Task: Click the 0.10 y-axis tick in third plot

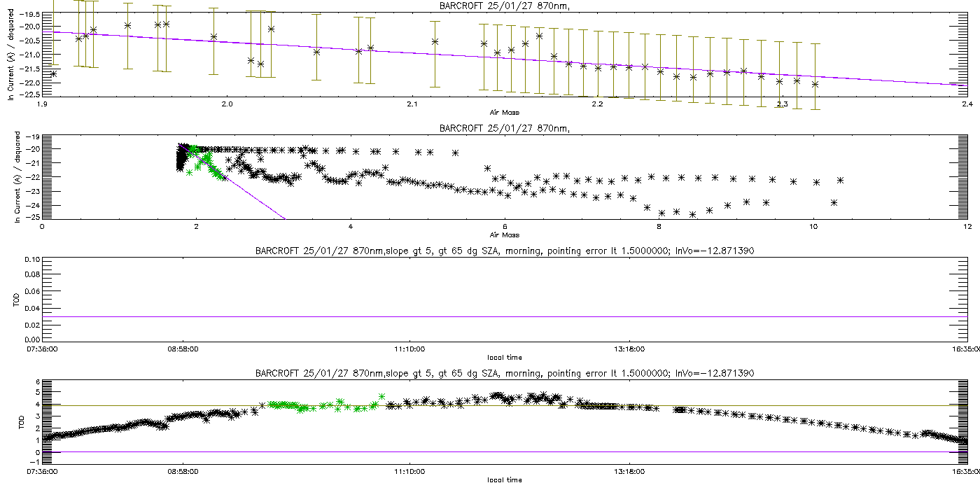Action: (31, 260)
